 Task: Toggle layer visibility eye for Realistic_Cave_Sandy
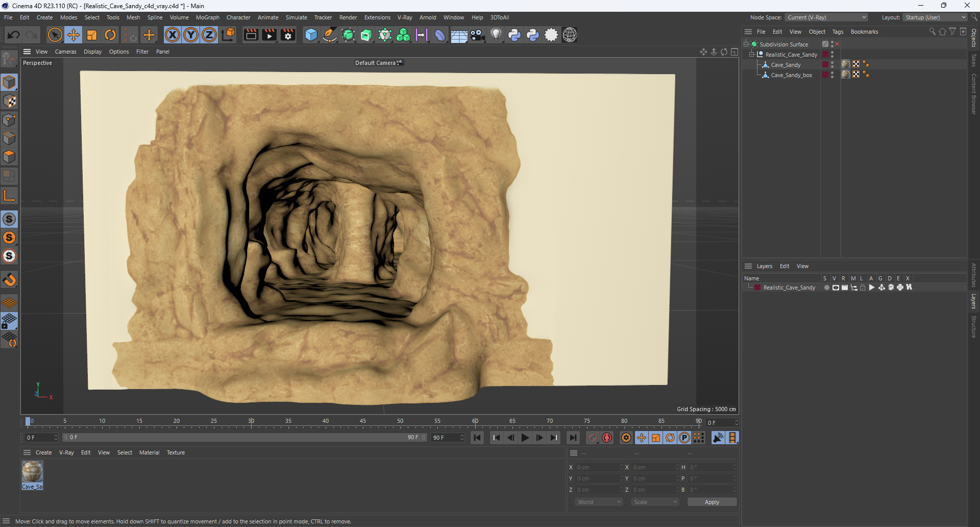pyautogui.click(x=836, y=288)
